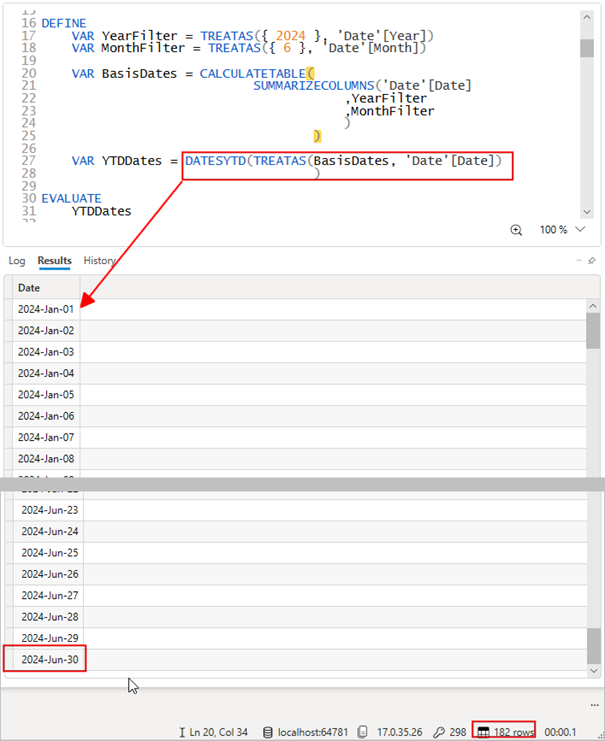The width and height of the screenshot is (605, 741).
Task: Click the server version document icon
Action: click(363, 732)
